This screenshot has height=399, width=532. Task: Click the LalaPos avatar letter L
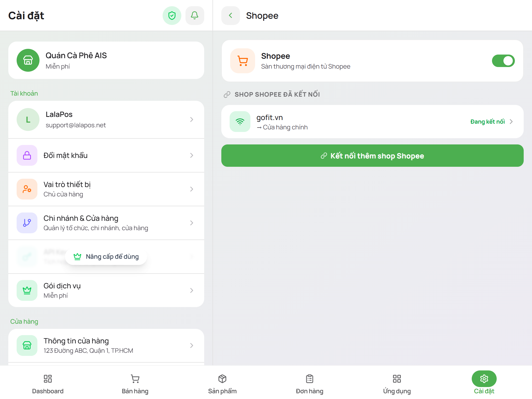pos(28,119)
